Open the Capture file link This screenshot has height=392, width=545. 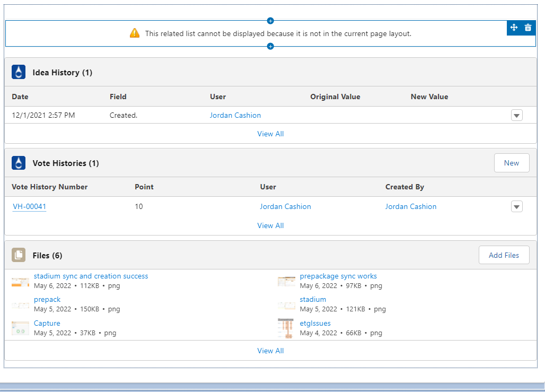[47, 323]
